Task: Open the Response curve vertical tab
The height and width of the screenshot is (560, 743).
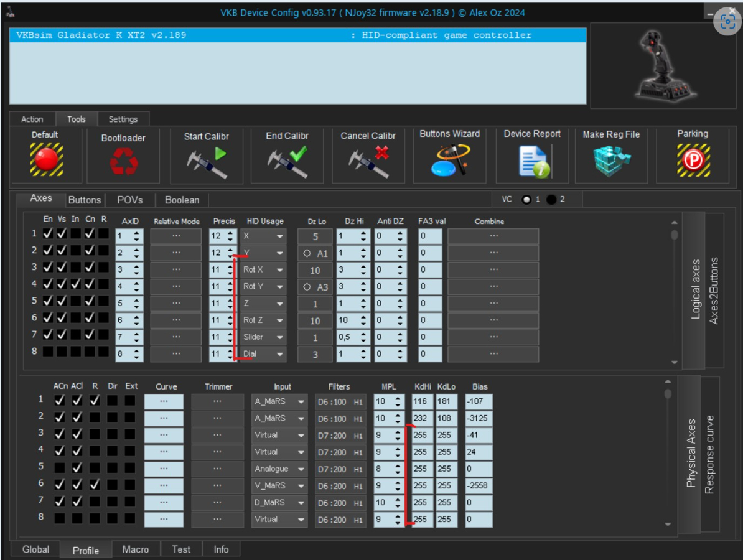Action: 709,455
